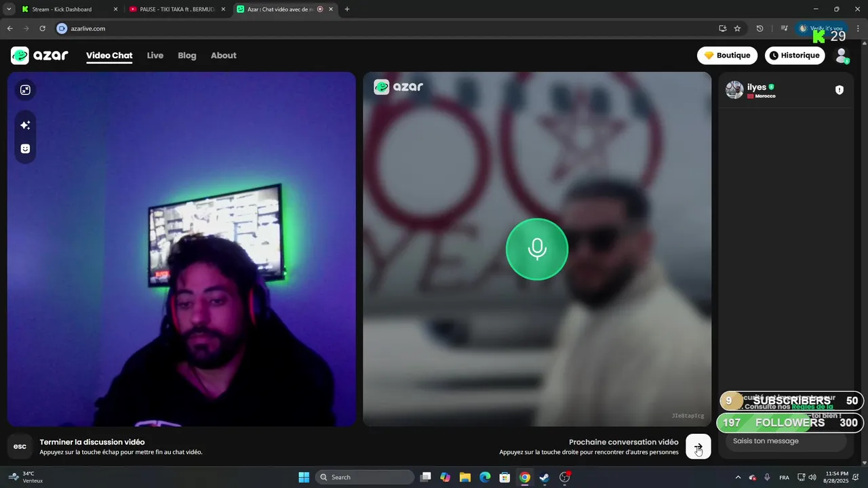Reload the azarlive.com page
Image resolution: width=868 pixels, height=488 pixels.
coord(42,28)
